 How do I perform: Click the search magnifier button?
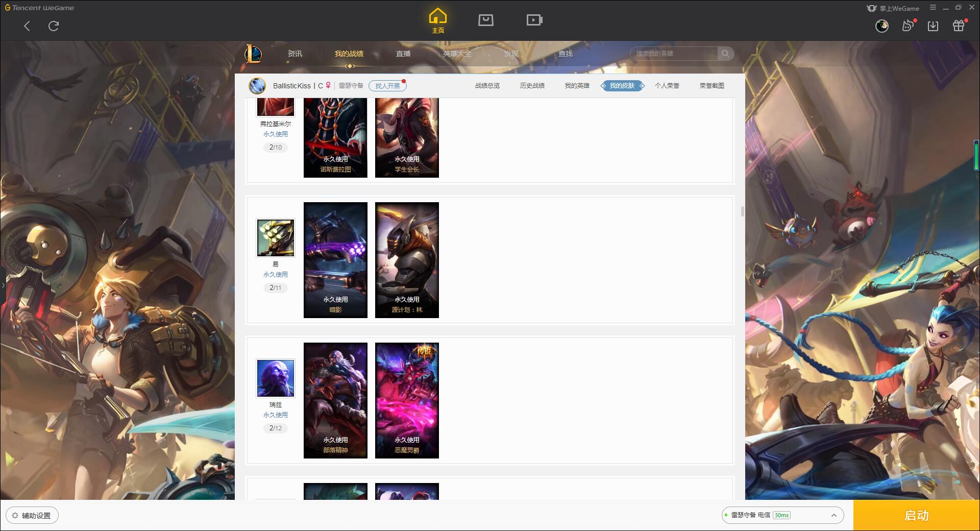tap(725, 54)
